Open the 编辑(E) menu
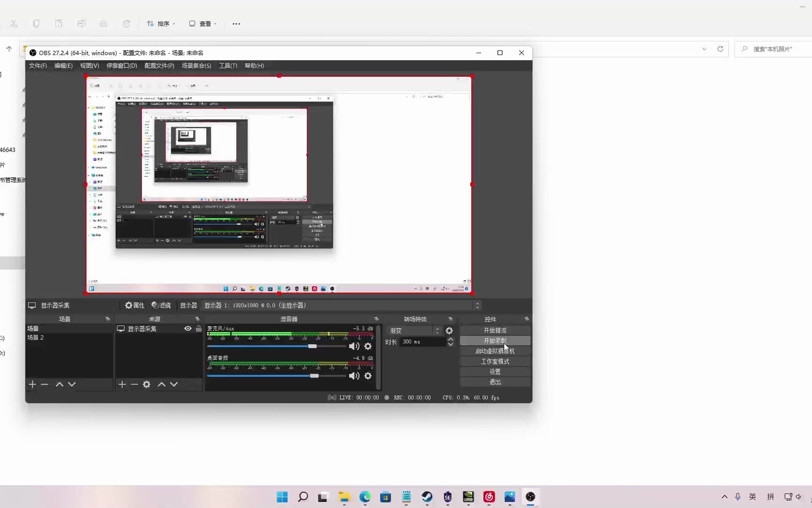Screen dimensions: 812x508 click(x=63, y=66)
